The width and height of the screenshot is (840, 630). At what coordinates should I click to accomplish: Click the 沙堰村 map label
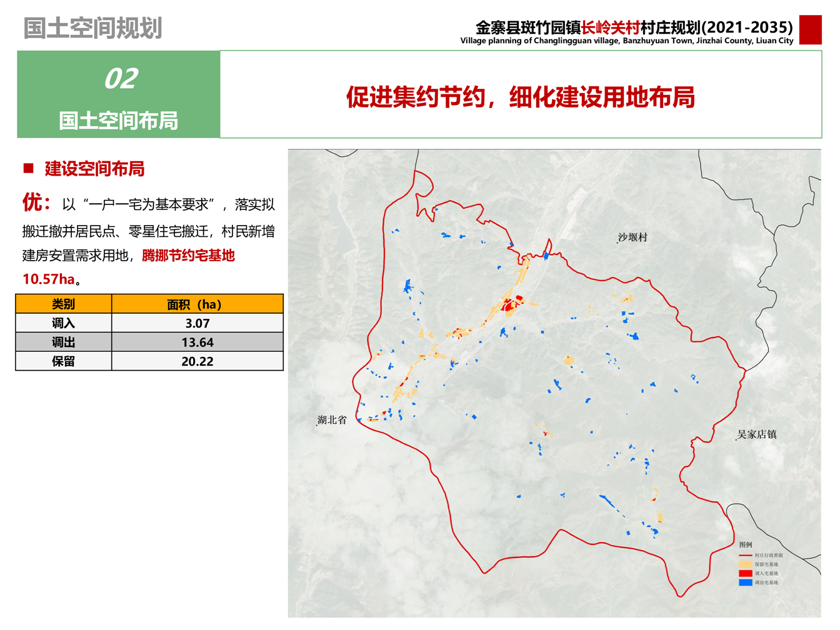click(633, 237)
